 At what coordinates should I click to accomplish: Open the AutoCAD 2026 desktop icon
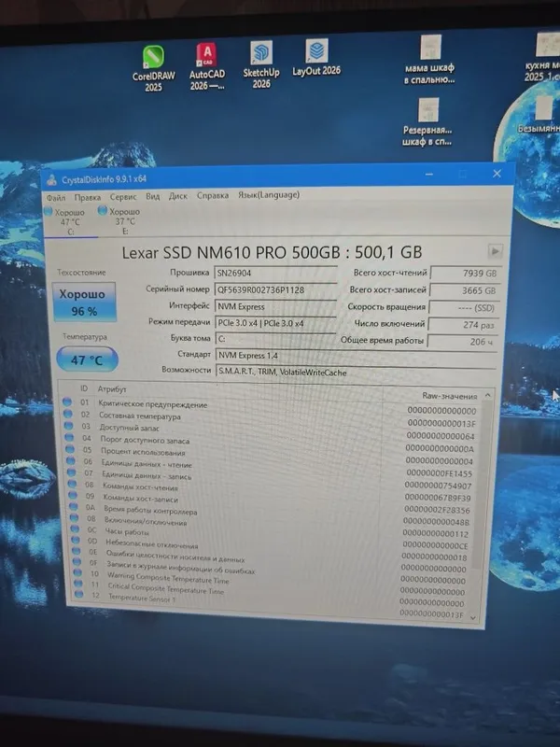(206, 66)
